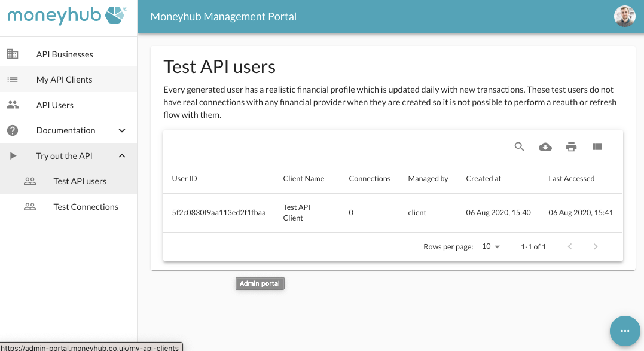This screenshot has width=644, height=351.
Task: Open the rows per page dropdown
Action: tap(491, 246)
